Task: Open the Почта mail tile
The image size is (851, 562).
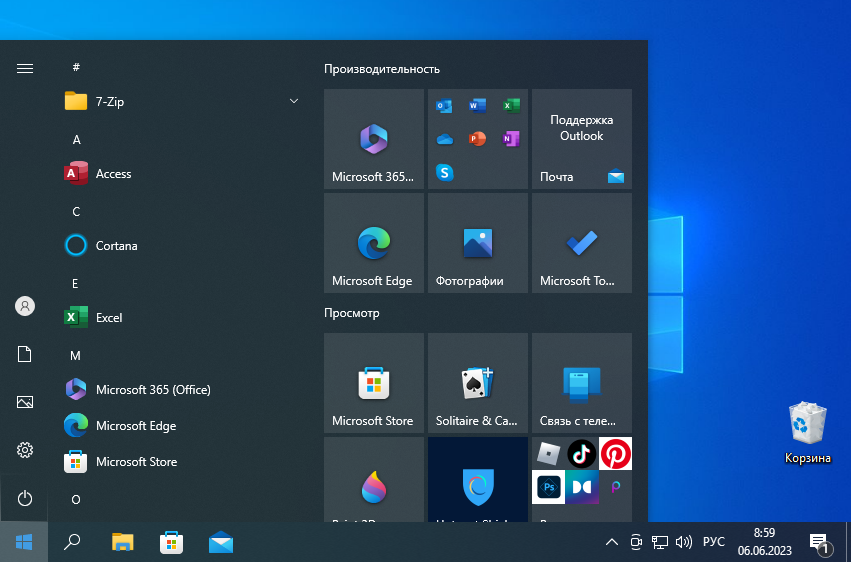Action: click(x=582, y=139)
